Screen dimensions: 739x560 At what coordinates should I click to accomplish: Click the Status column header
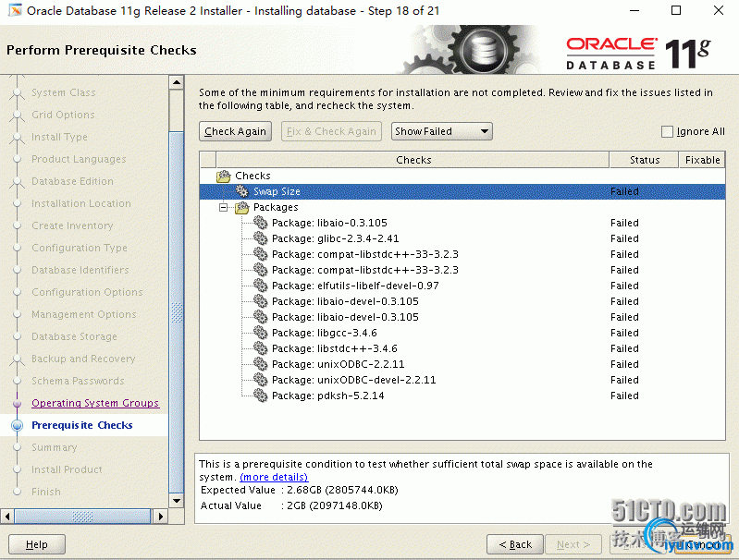[x=645, y=160]
